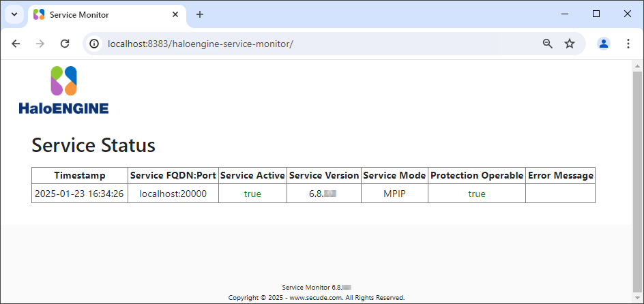Bookmark this page with star icon
This screenshot has height=304, width=644.
tap(570, 44)
